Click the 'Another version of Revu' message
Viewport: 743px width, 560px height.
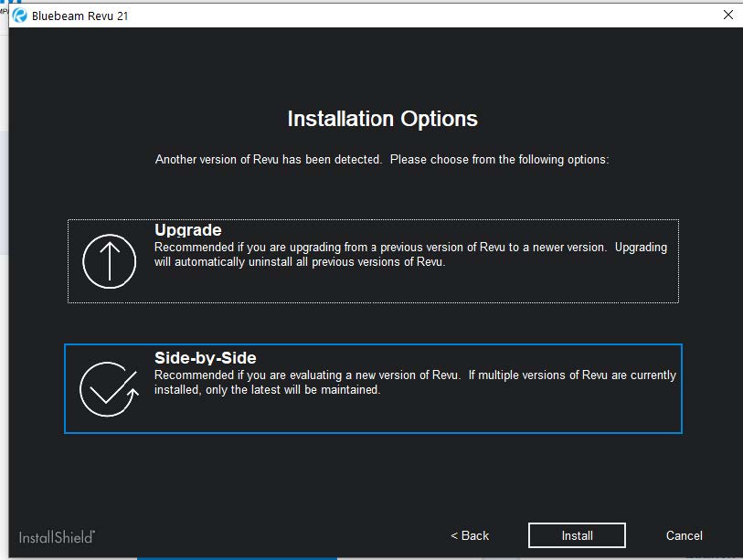click(381, 159)
